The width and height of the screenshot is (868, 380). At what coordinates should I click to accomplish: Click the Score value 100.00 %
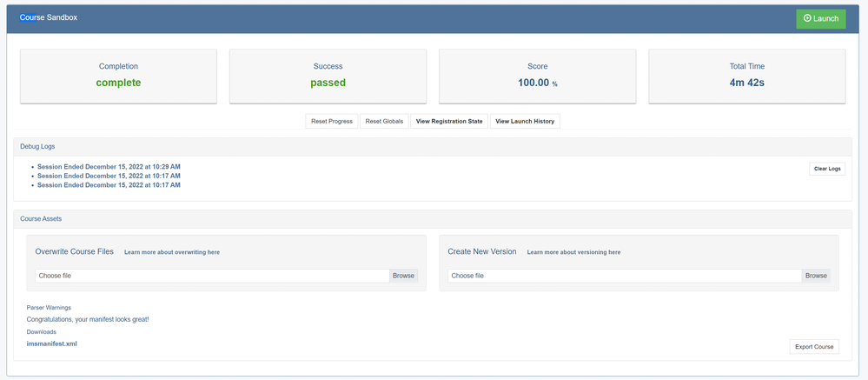point(538,83)
